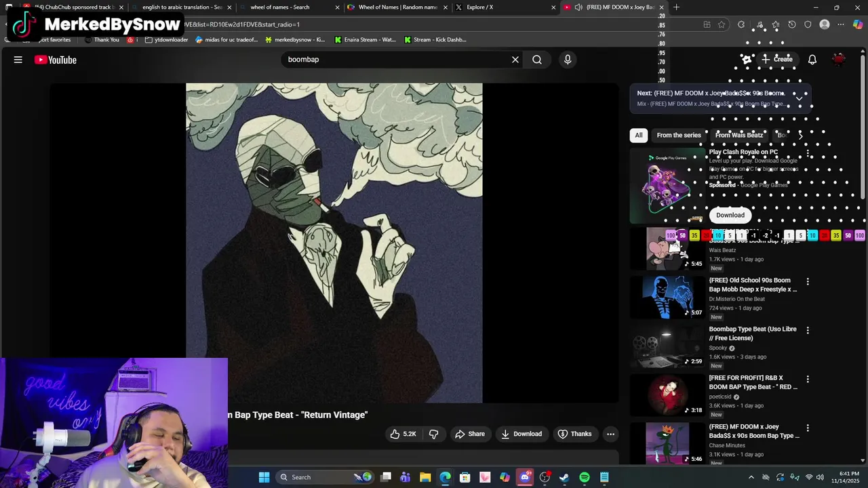The image size is (868, 488).
Task: Download the video below the player
Action: point(521,434)
